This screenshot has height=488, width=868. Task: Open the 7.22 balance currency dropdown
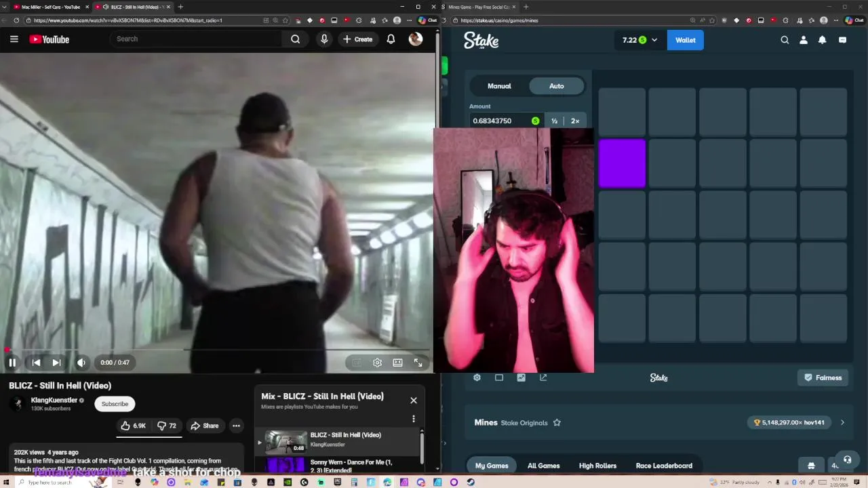click(x=640, y=40)
